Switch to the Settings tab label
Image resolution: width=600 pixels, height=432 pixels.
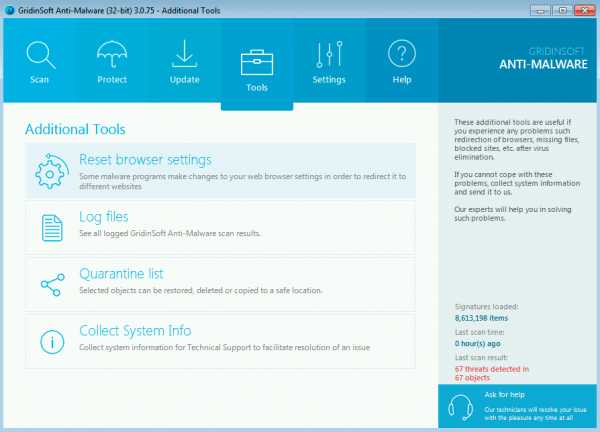[329, 80]
